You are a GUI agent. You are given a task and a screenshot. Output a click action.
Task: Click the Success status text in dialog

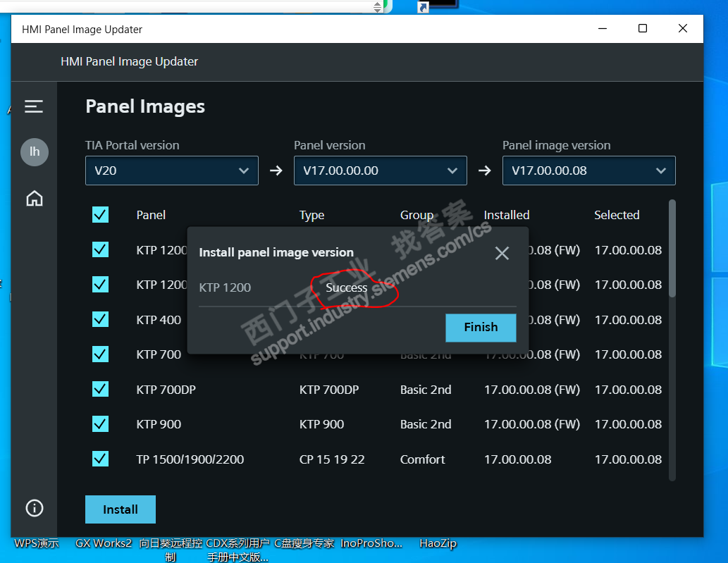click(x=346, y=287)
